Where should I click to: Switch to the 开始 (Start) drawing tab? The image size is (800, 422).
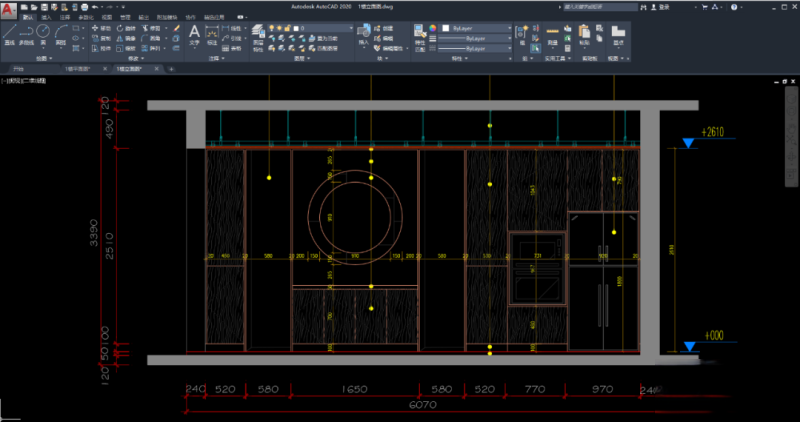pos(18,69)
